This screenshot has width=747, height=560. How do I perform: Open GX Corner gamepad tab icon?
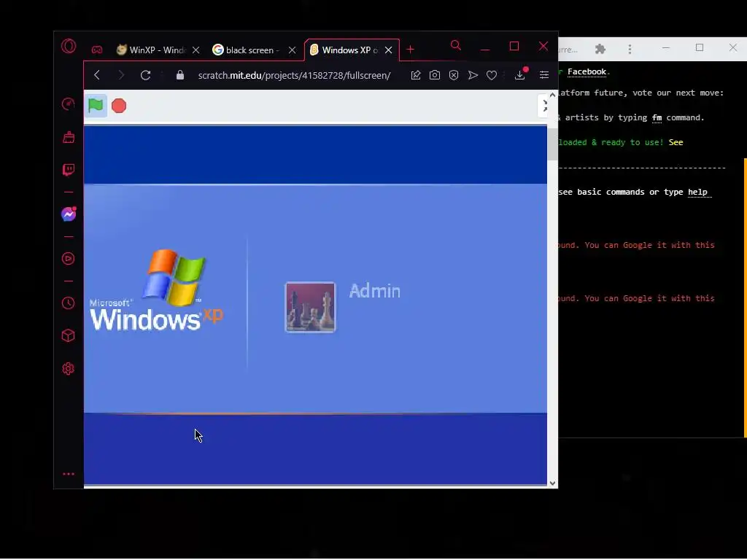97,50
